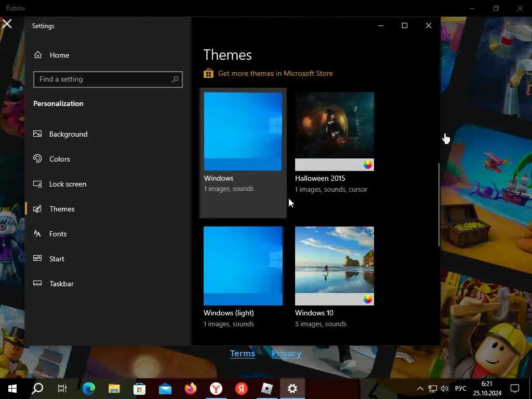
Task: Open Privacy link in Roblox window
Action: 286,353
